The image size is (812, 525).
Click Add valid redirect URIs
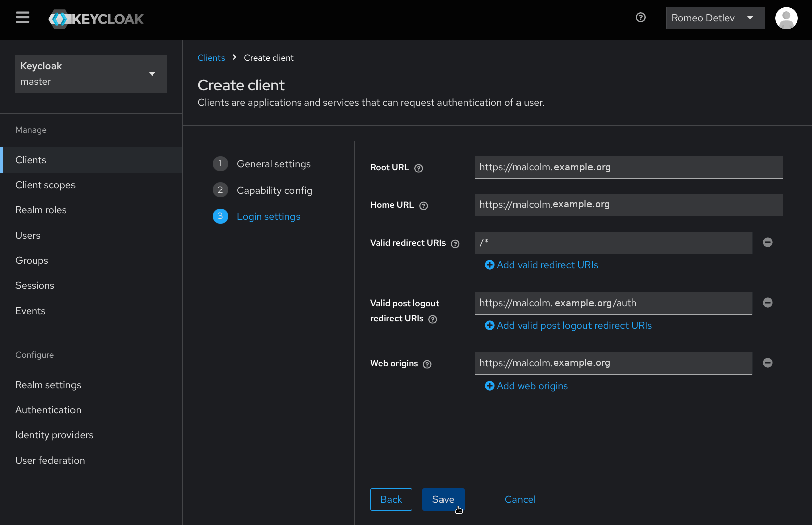pyautogui.click(x=542, y=265)
